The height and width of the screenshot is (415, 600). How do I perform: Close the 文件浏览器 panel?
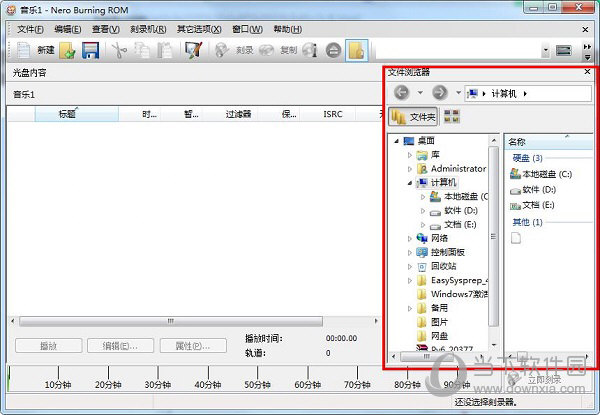tap(587, 72)
